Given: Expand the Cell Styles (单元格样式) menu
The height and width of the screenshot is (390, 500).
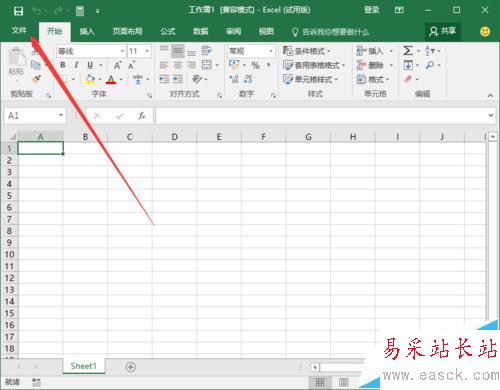Looking at the screenshot, I should pos(310,79).
